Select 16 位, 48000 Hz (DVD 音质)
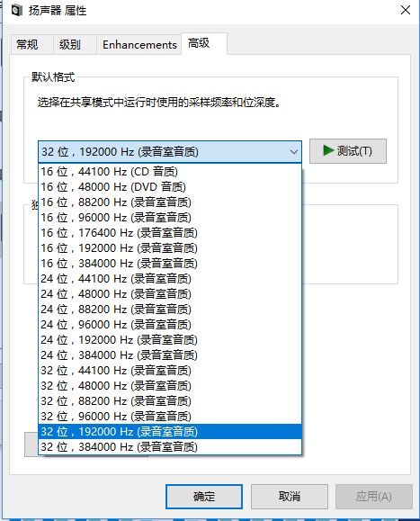 pos(170,187)
